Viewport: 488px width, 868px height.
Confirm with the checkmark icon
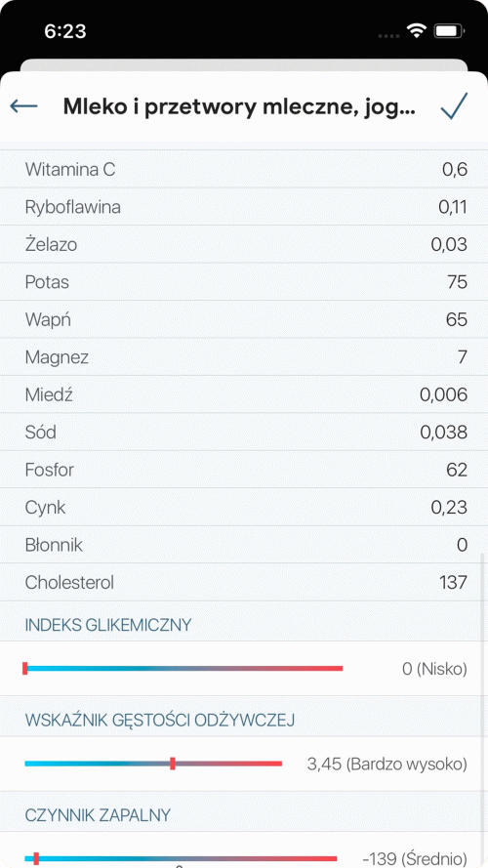click(454, 105)
